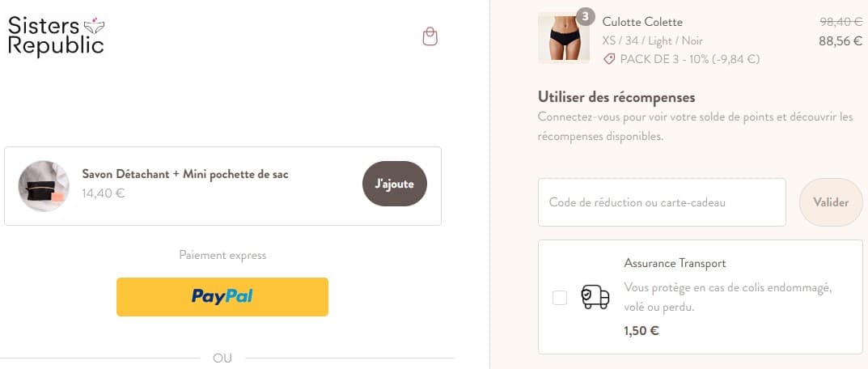Open the Savon Détachant product thumbnail
868x369 pixels.
[44, 186]
